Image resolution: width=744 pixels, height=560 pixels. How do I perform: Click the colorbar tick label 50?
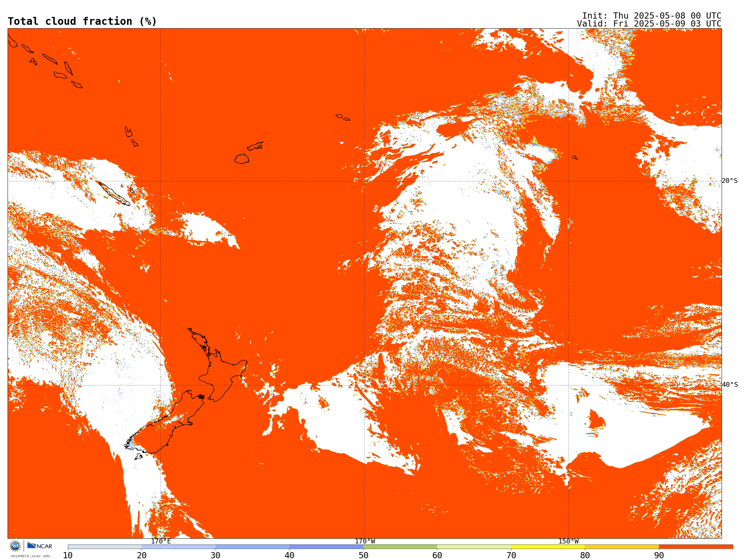click(363, 556)
